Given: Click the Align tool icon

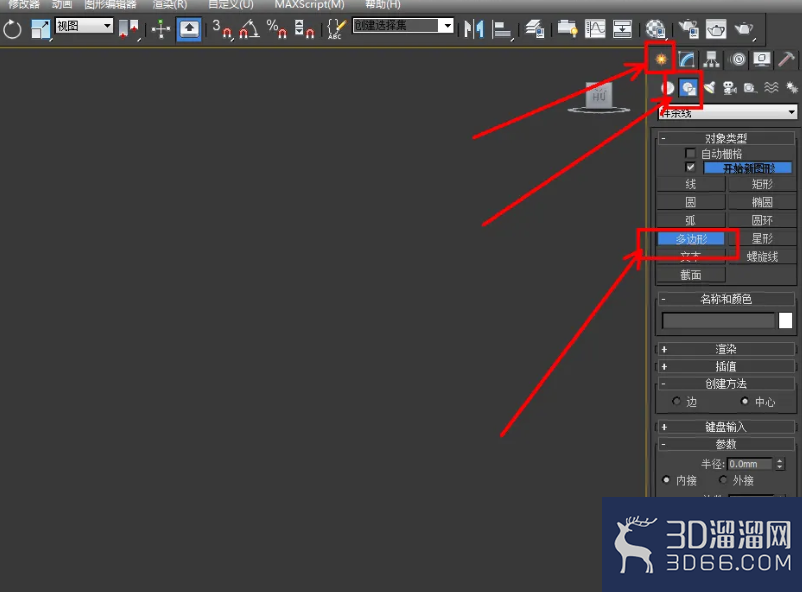Looking at the screenshot, I should [502, 29].
